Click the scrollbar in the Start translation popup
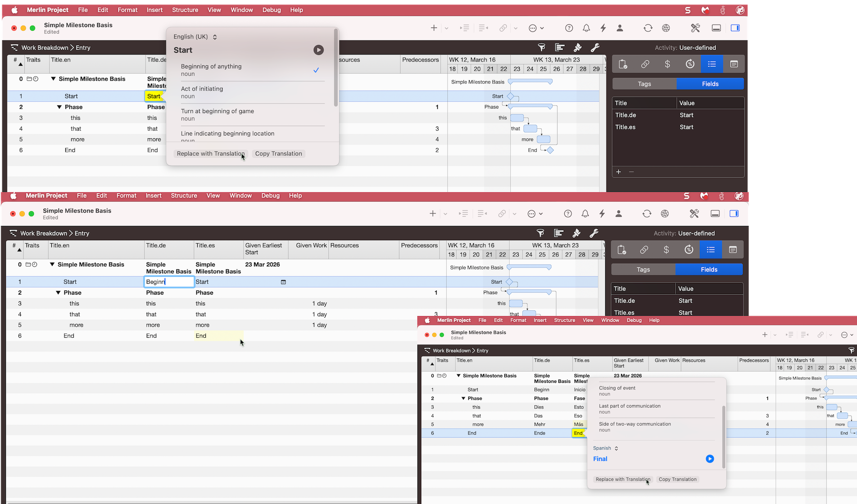857x504 pixels. pyautogui.click(x=336, y=68)
